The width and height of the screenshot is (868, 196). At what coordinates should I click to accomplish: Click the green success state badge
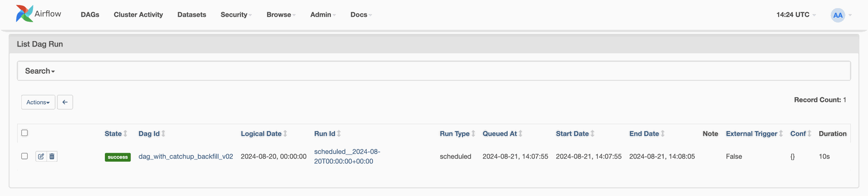(x=118, y=157)
